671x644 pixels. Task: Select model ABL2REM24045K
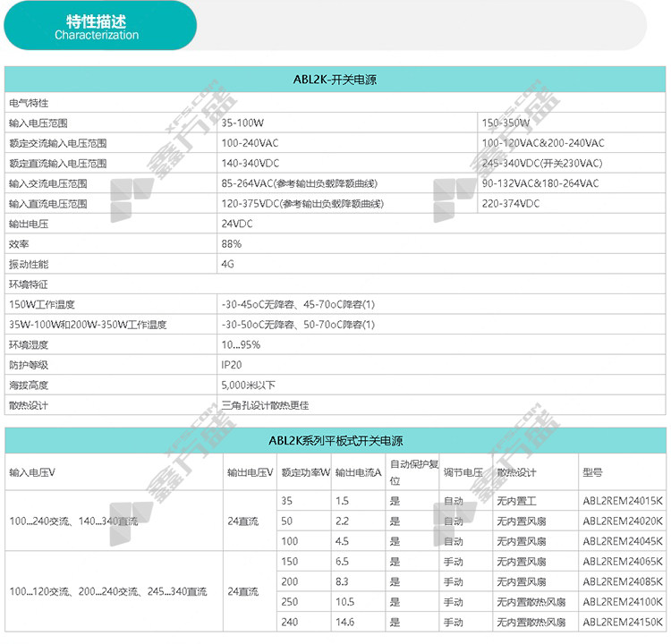[x=623, y=541]
